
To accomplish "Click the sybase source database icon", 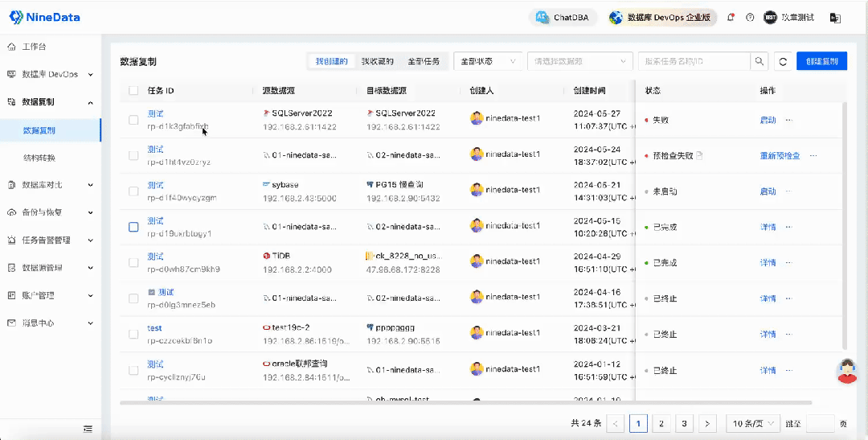I will (266, 184).
